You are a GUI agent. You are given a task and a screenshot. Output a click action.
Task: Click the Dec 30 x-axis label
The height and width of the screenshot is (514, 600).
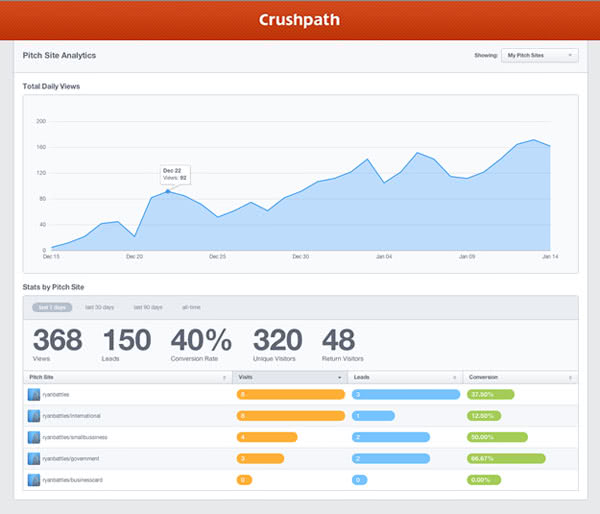point(301,256)
